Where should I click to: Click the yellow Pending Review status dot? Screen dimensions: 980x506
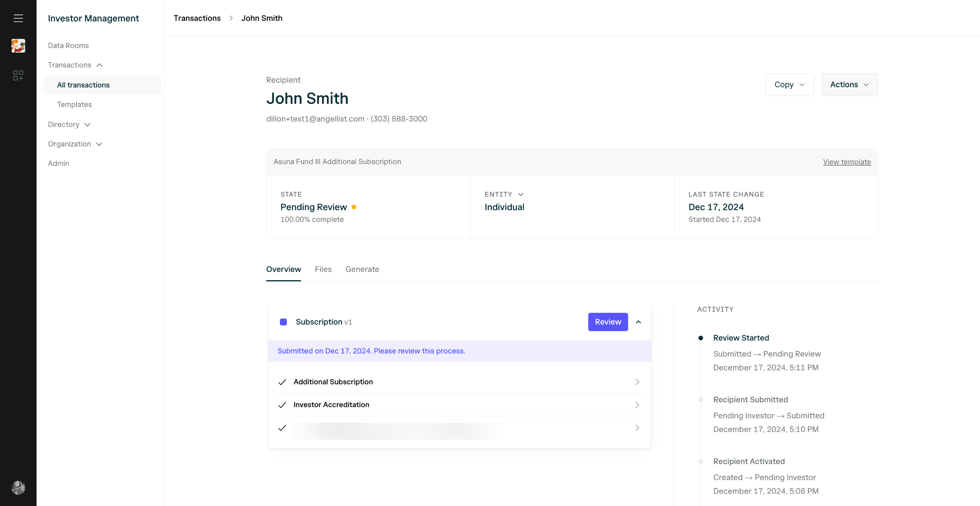pyautogui.click(x=354, y=207)
